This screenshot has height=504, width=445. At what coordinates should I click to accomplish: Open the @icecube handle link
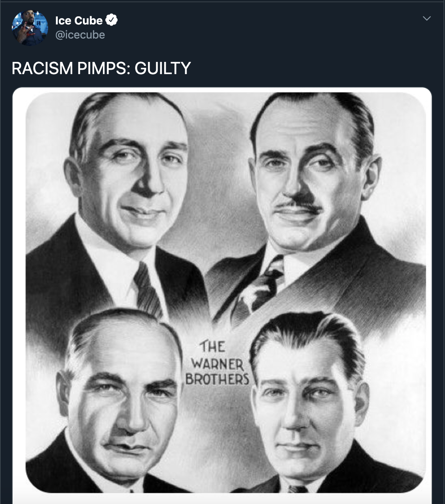tap(80, 35)
